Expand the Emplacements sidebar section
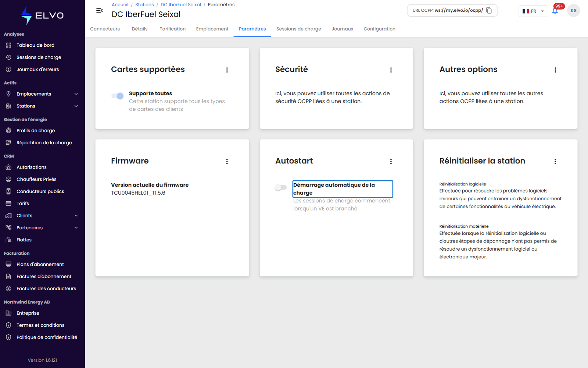 point(76,94)
